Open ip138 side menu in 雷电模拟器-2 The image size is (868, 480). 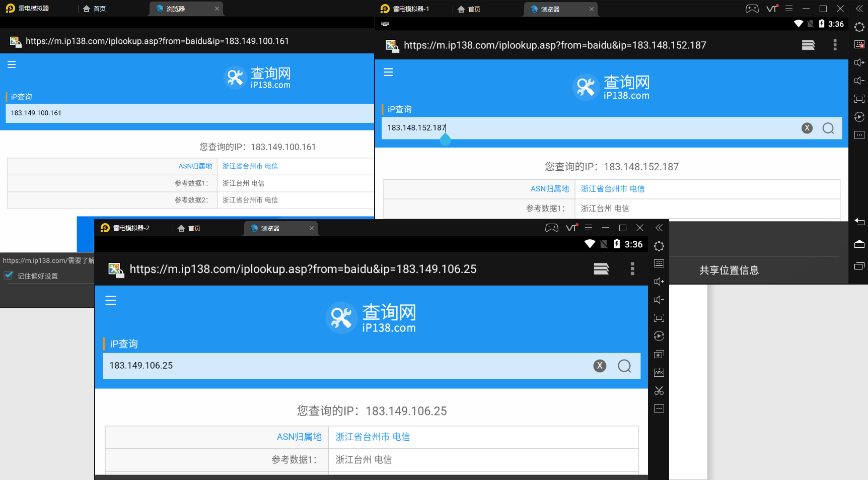(111, 301)
